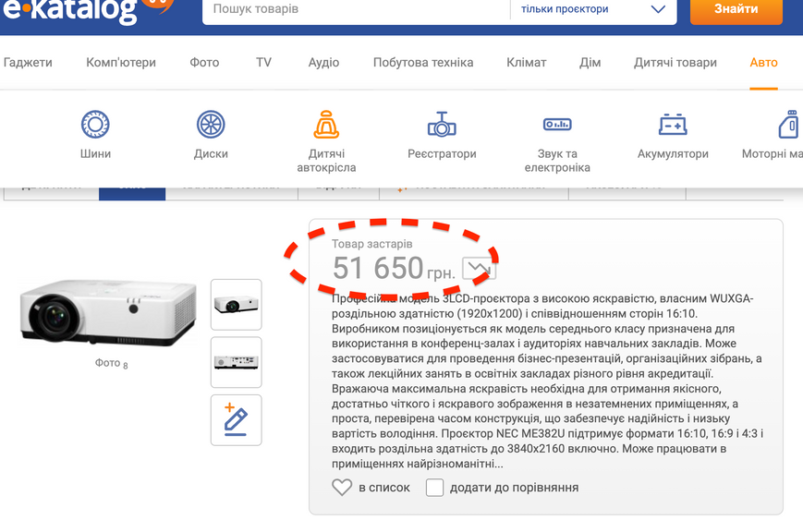Click the heart icon to add to list
The image size is (803, 532).
pos(342,487)
